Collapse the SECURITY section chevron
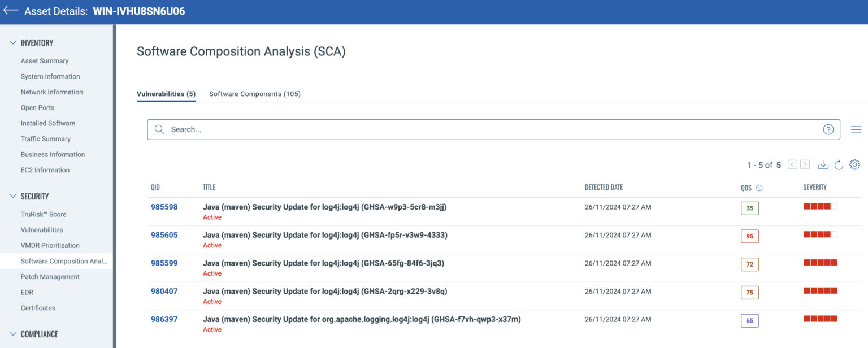Screen dimensions: 868x348 coord(12,196)
